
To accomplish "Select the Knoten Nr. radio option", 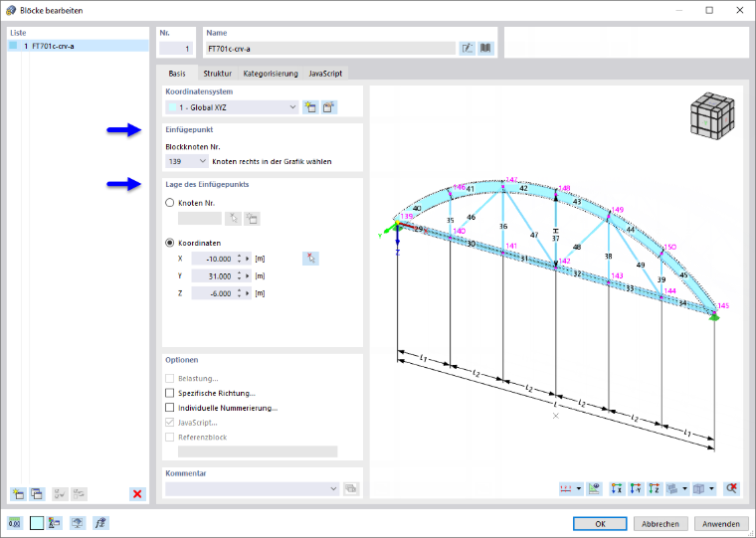I will pos(170,203).
